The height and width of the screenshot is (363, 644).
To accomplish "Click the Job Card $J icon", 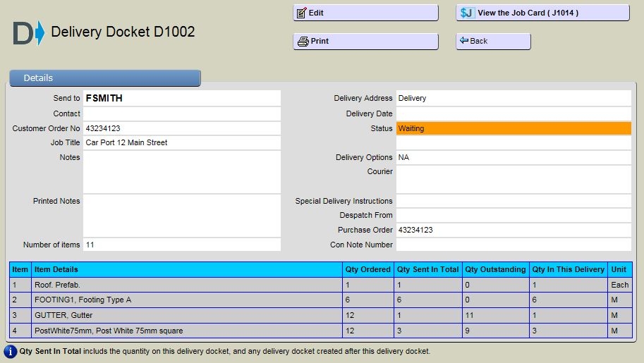I will click(x=466, y=13).
